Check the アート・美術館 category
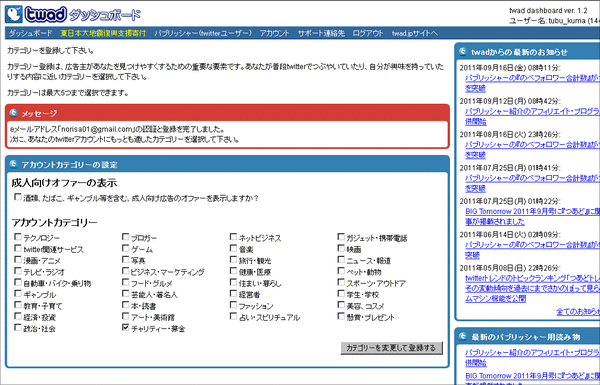This screenshot has height=385, width=600. pos(126,316)
